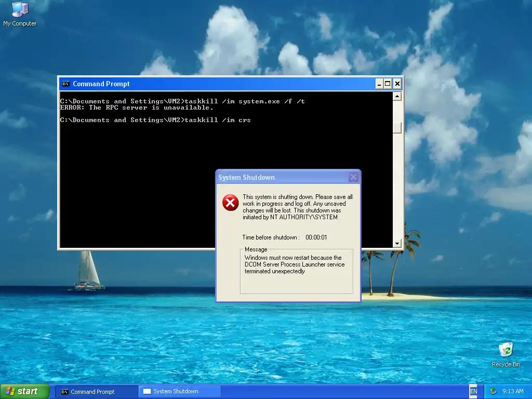Click the Command Prompt scrollbar thumb
This screenshot has height=399, width=532.
pyautogui.click(x=397, y=128)
